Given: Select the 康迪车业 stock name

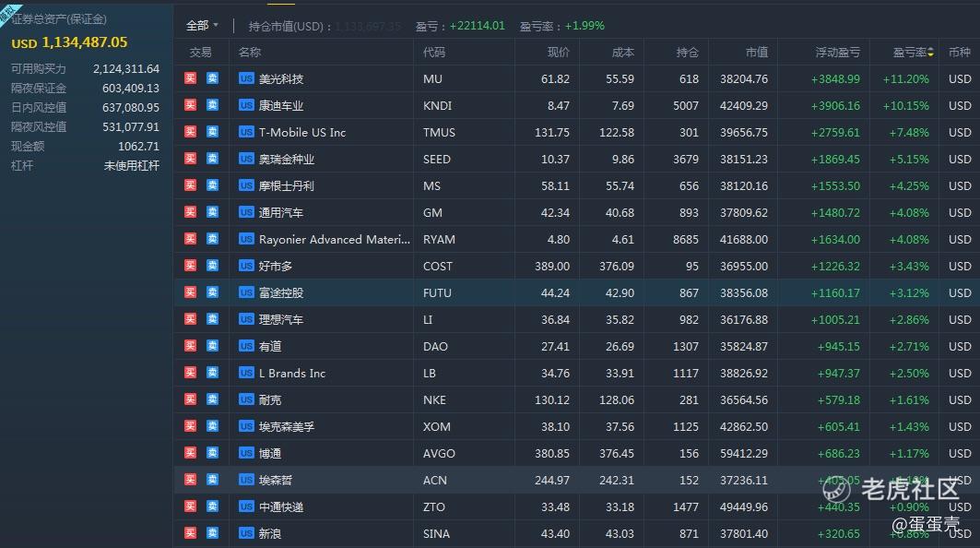Looking at the screenshot, I should click(x=281, y=106).
